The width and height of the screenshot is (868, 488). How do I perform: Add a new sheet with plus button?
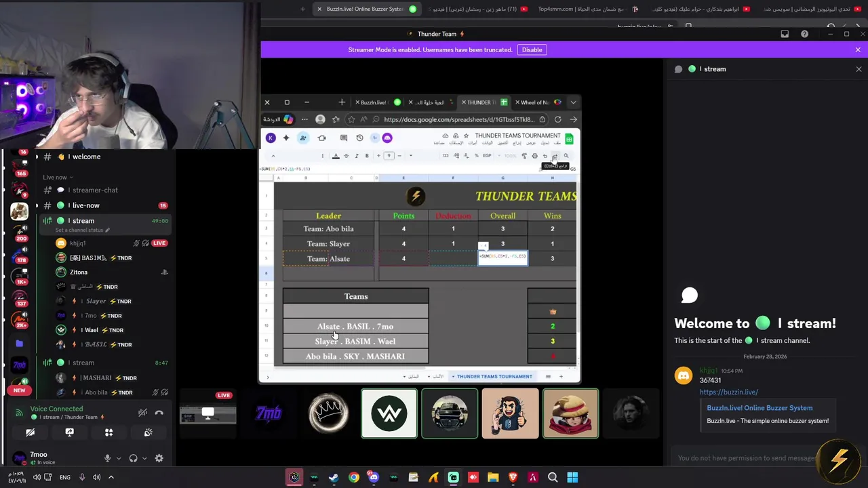(561, 376)
